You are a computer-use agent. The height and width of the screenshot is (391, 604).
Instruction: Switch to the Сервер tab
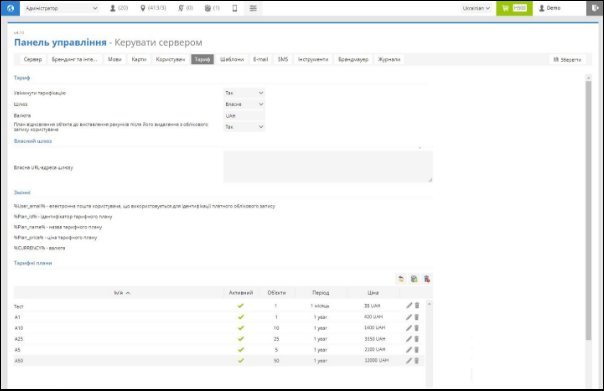33,59
